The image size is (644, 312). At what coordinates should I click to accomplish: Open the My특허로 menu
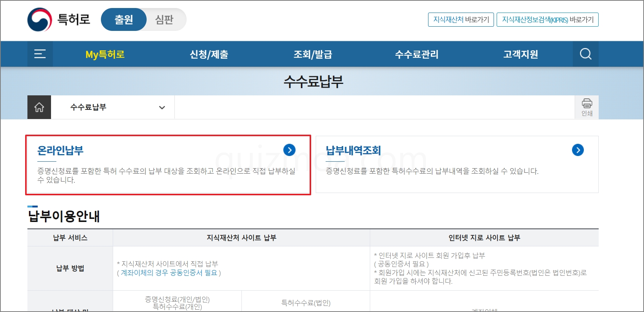(x=105, y=54)
